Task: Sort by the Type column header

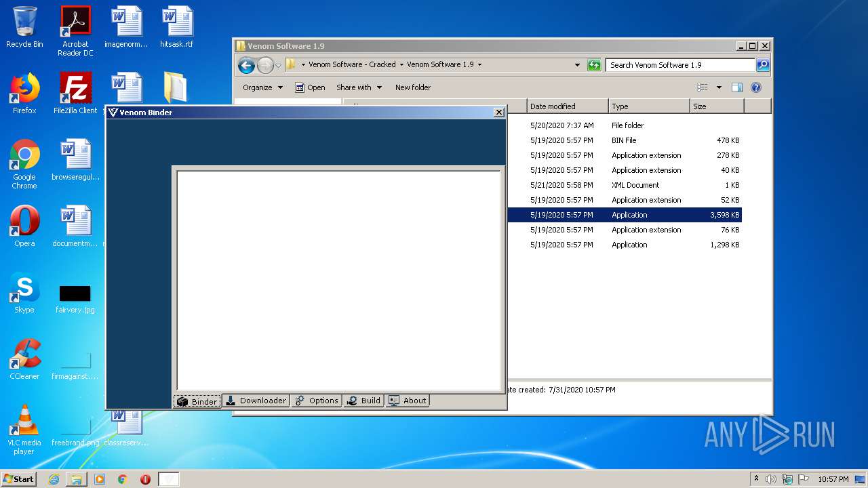Action: (x=649, y=106)
